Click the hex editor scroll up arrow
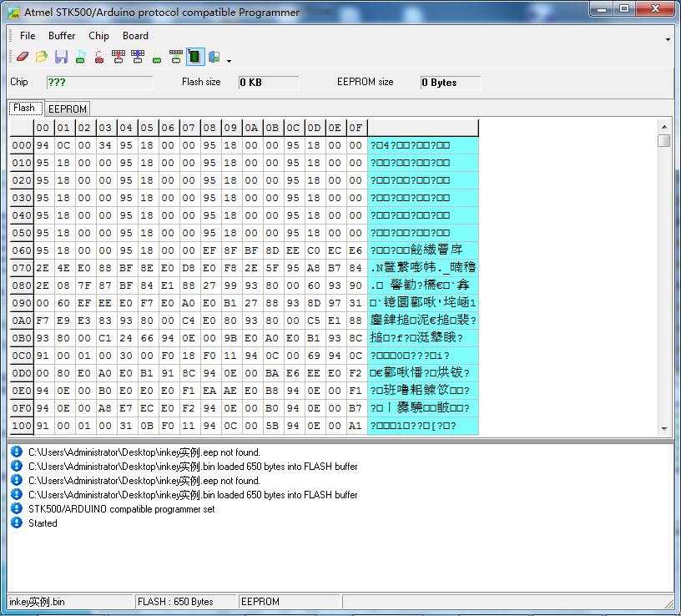This screenshot has height=616, width=681. pos(664,127)
